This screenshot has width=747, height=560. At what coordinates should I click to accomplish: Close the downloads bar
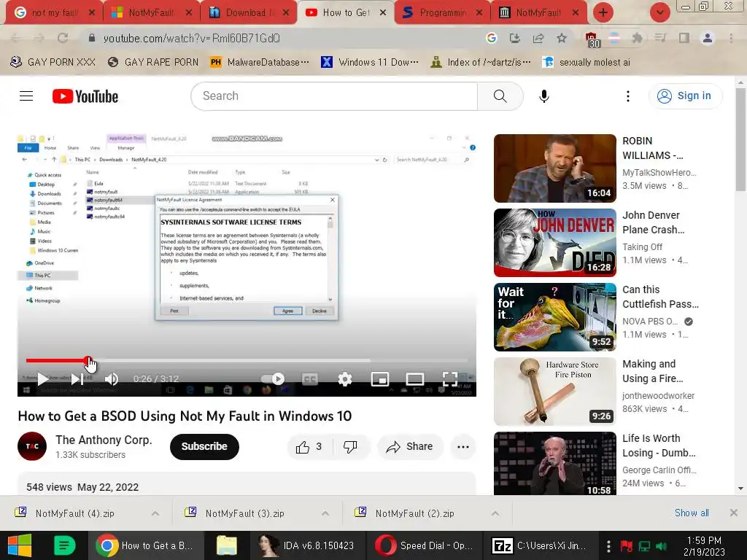click(734, 513)
